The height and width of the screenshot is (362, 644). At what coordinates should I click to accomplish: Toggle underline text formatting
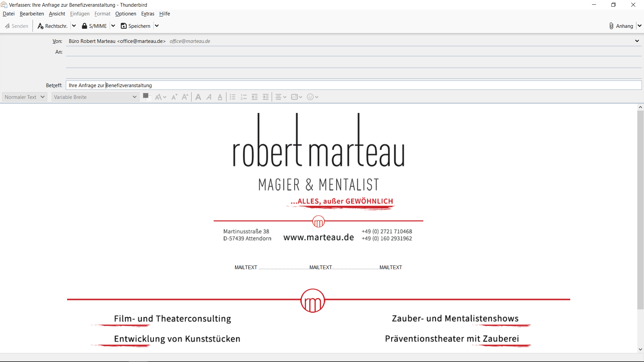pos(220,97)
